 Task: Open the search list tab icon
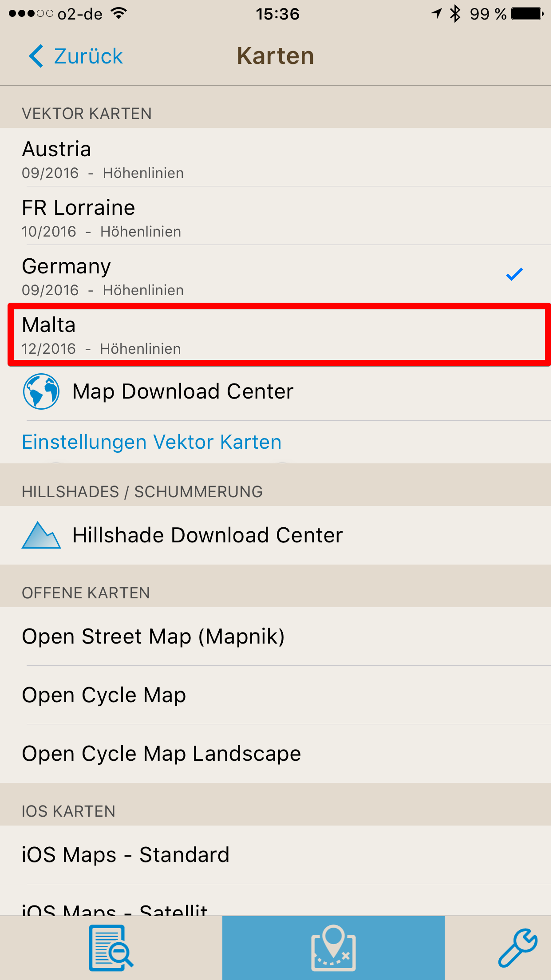coord(111,948)
